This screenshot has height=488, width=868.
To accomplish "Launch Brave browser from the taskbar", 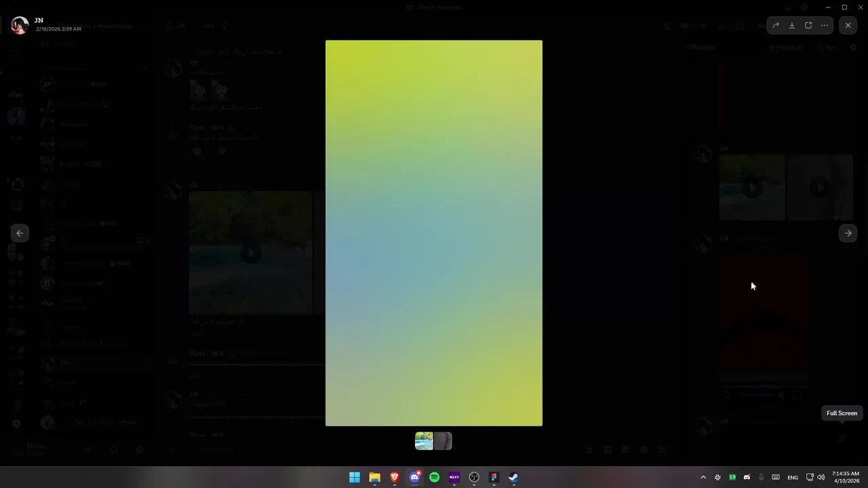I will (x=395, y=477).
